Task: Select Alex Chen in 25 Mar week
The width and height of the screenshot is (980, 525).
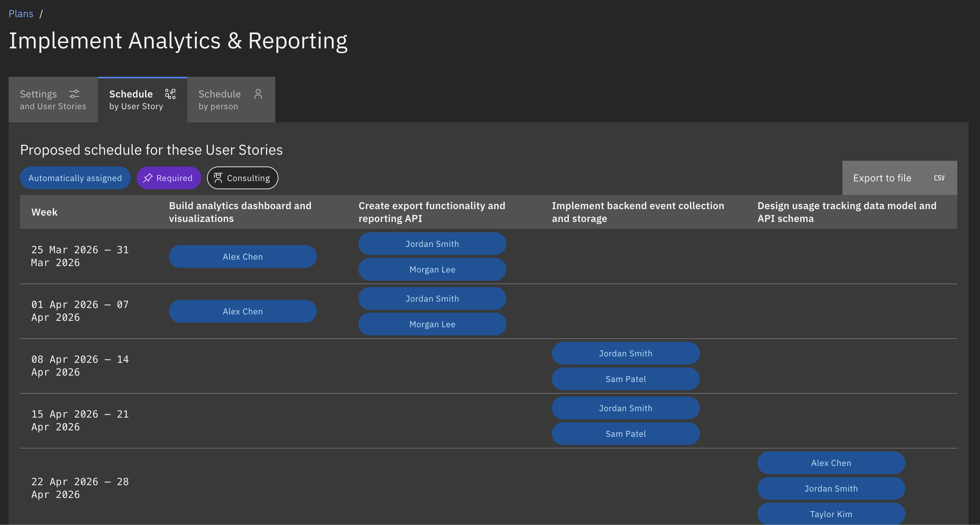Action: click(243, 257)
